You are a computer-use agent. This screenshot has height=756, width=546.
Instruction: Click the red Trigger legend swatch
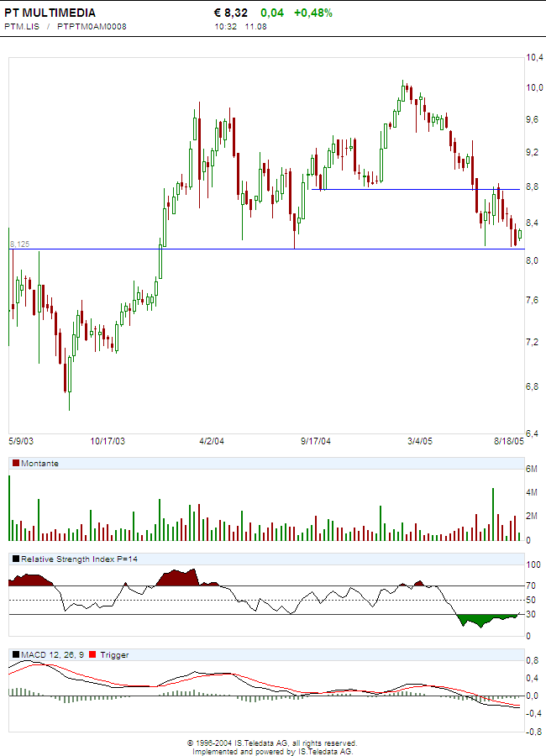pyautogui.click(x=92, y=654)
